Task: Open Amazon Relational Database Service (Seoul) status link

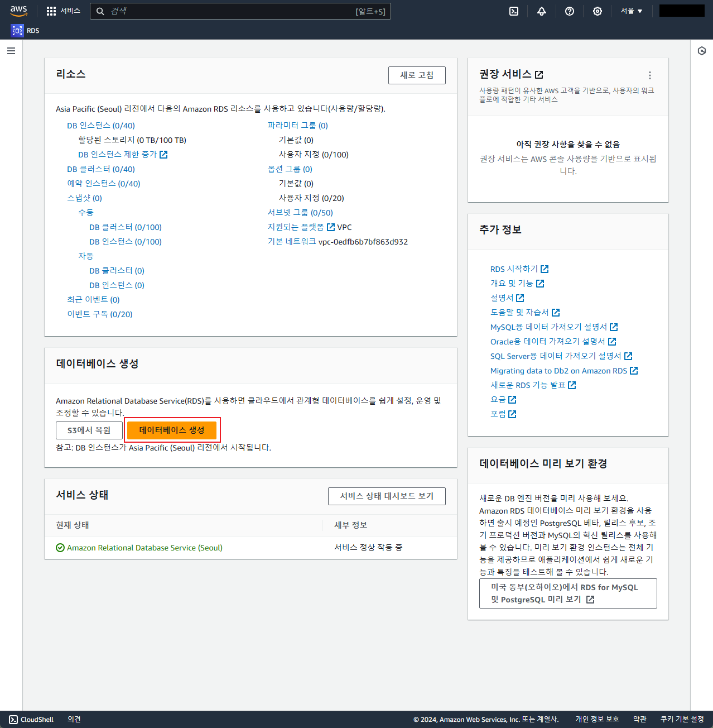Action: pyautogui.click(x=144, y=548)
